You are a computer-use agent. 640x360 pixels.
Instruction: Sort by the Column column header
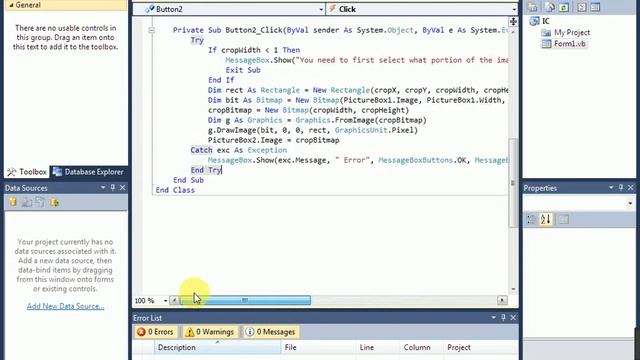(421, 347)
